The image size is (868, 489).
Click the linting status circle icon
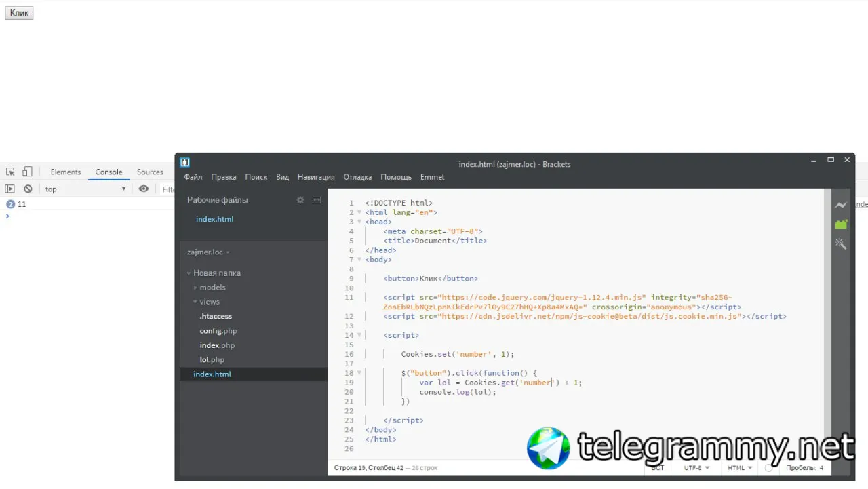[x=768, y=468]
